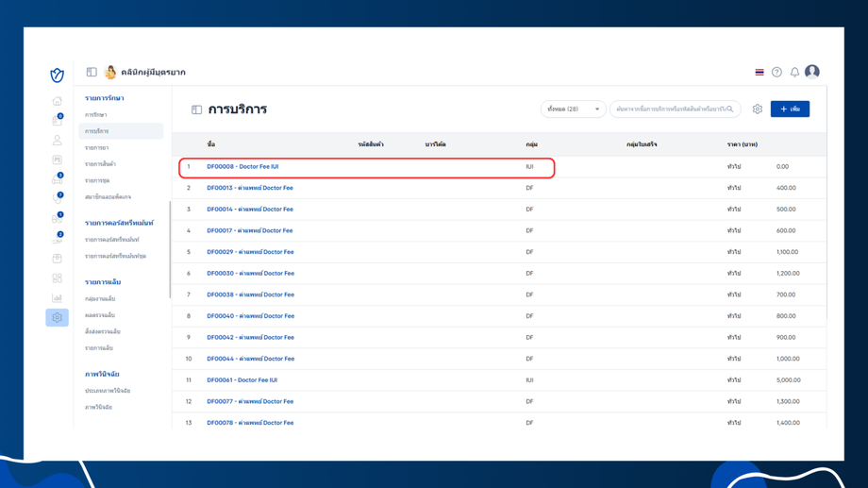Open DF00042 - ค่าแพทย์ Doctor Fee link
Screen dimensions: 868x488
250,337
